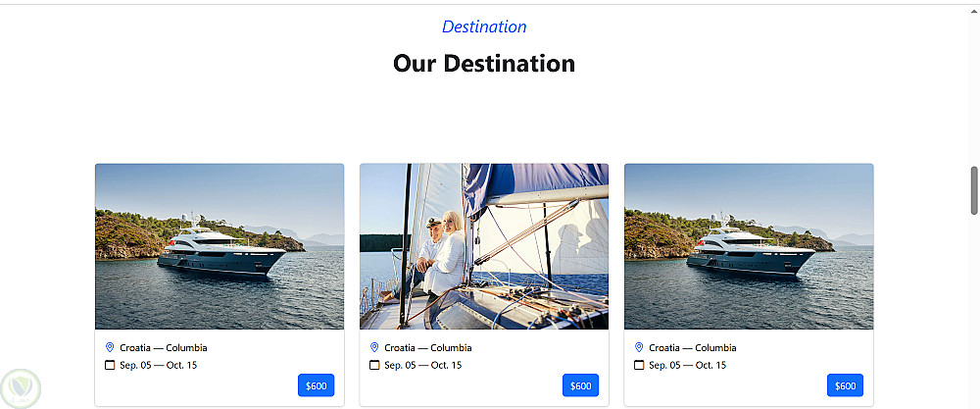
Task: Select the Sep. 05 — Oct. 15 dates in the middle card
Action: point(423,365)
